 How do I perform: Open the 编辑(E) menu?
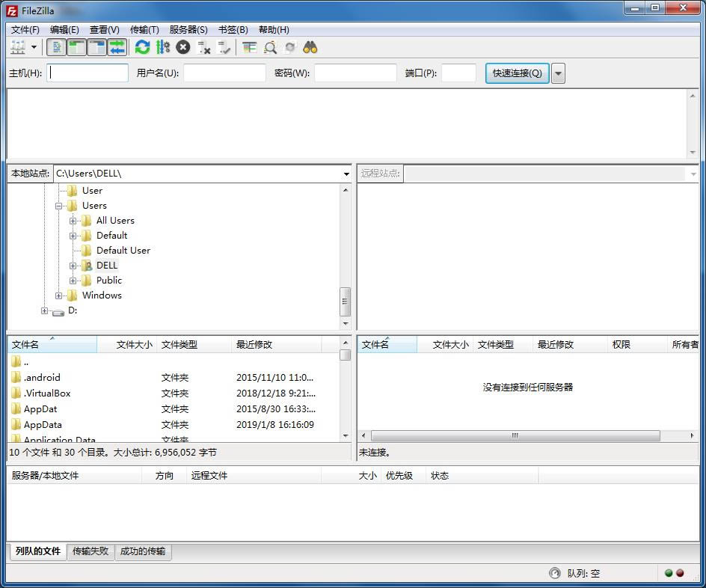[x=64, y=30]
